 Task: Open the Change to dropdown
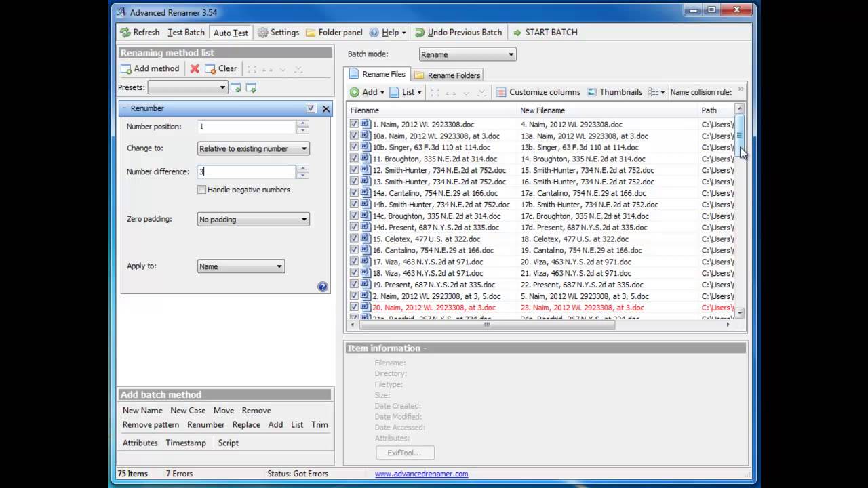pos(254,148)
